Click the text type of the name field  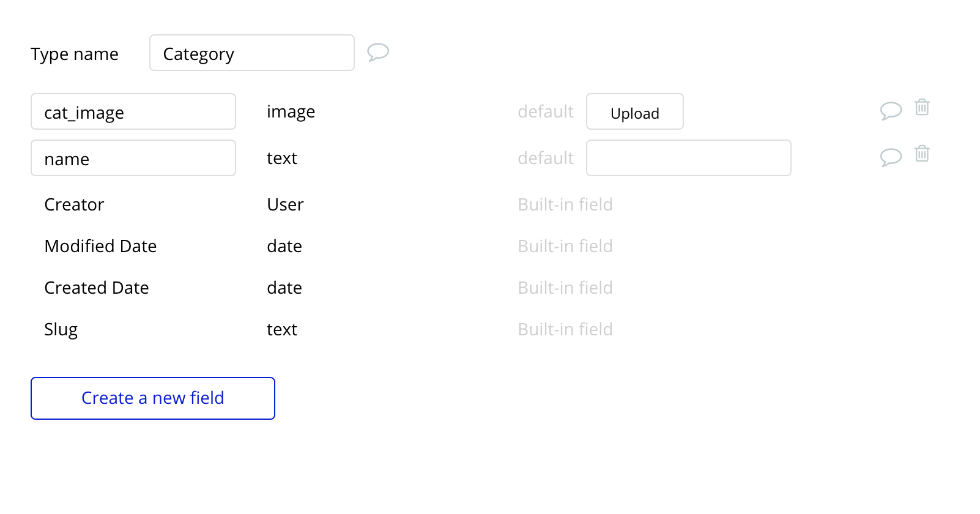click(282, 158)
